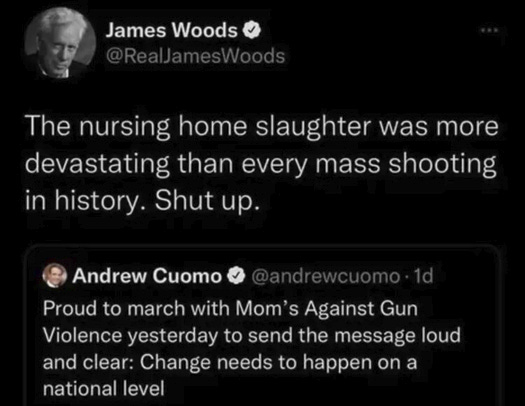
Task: Open the Andrew Cuomo display name
Action: point(147,276)
